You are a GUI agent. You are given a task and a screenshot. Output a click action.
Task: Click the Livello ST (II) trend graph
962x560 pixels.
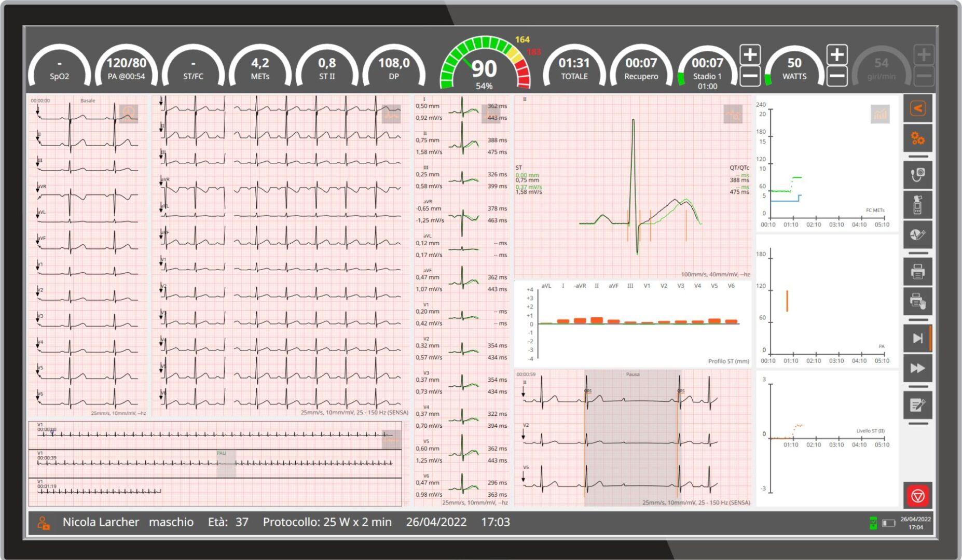coord(827,439)
